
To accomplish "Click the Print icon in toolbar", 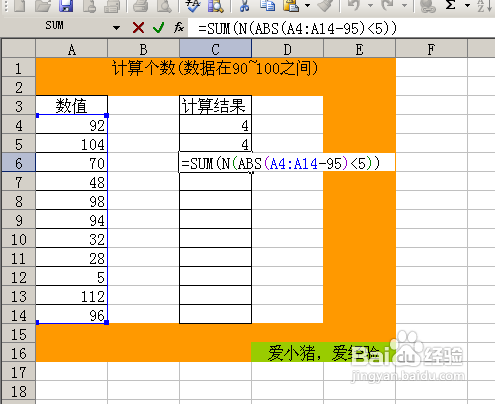I will 140,5.
